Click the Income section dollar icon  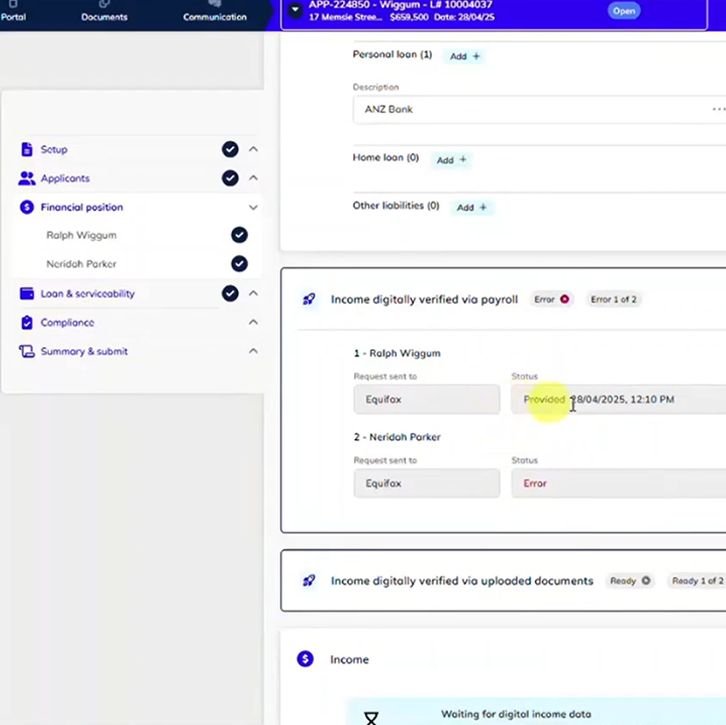click(306, 659)
